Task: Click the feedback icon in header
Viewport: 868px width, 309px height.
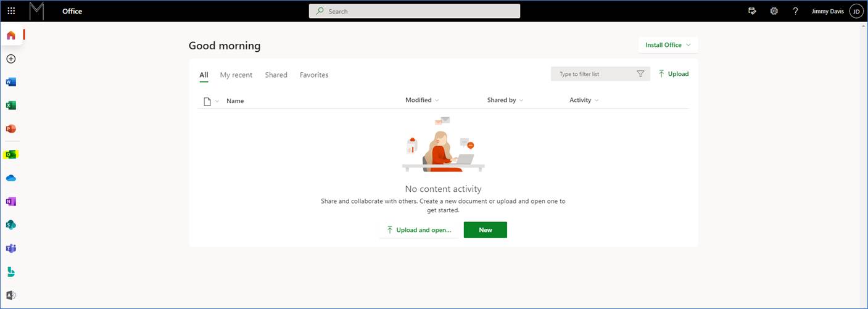Action: coord(752,11)
